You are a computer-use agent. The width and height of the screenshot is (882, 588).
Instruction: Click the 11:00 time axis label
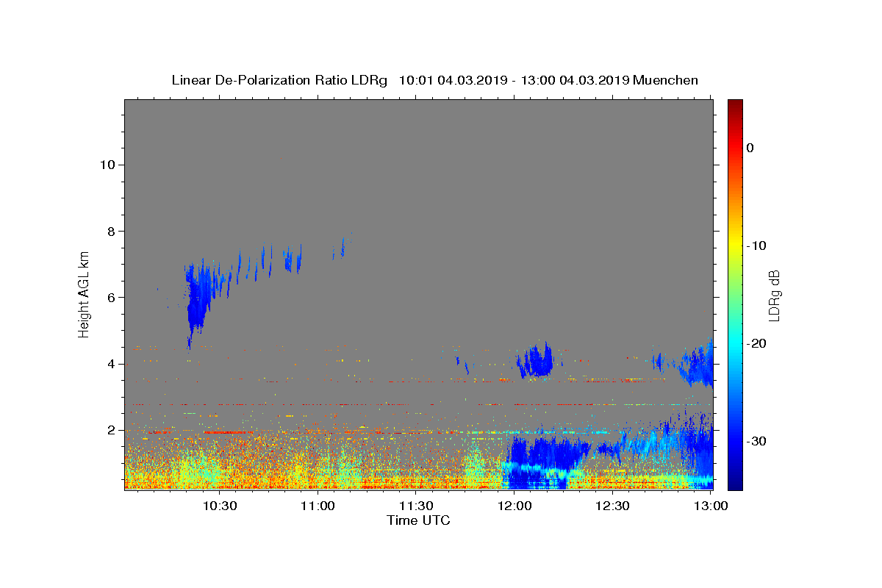point(318,506)
